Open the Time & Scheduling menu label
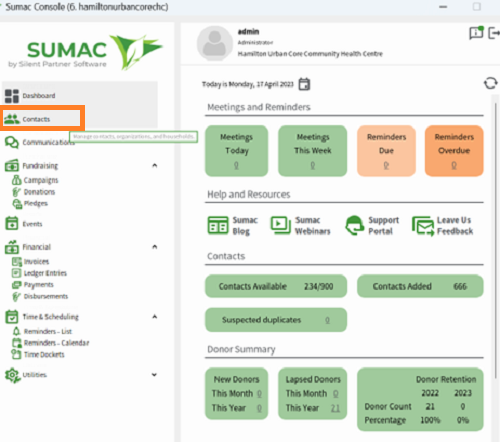 (50, 317)
